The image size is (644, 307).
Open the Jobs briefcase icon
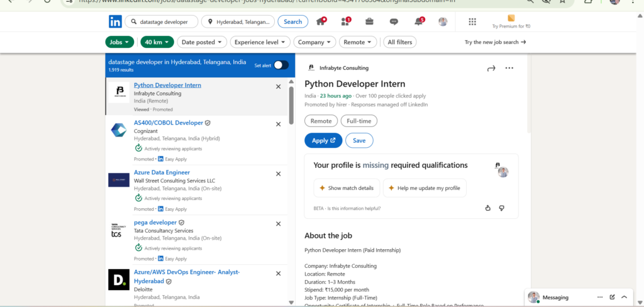(x=370, y=21)
